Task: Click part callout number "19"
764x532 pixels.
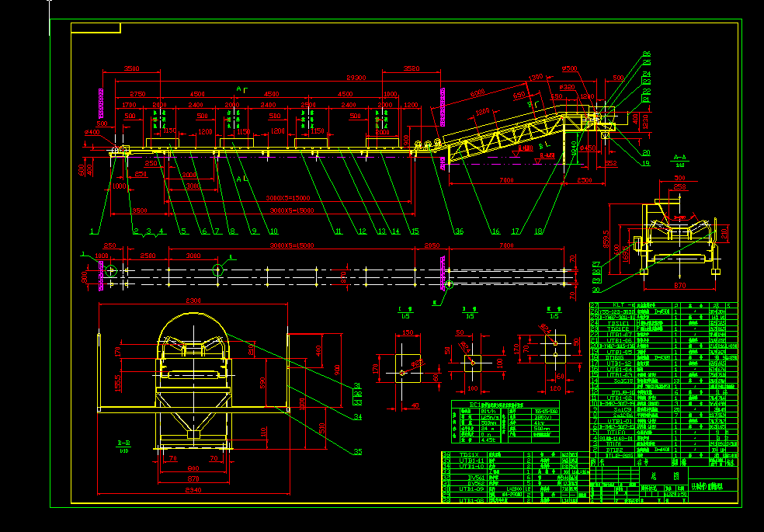Action: coord(646,164)
